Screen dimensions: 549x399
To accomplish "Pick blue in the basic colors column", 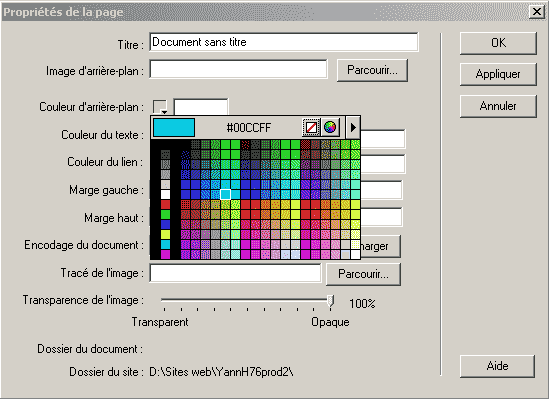I will (x=165, y=224).
